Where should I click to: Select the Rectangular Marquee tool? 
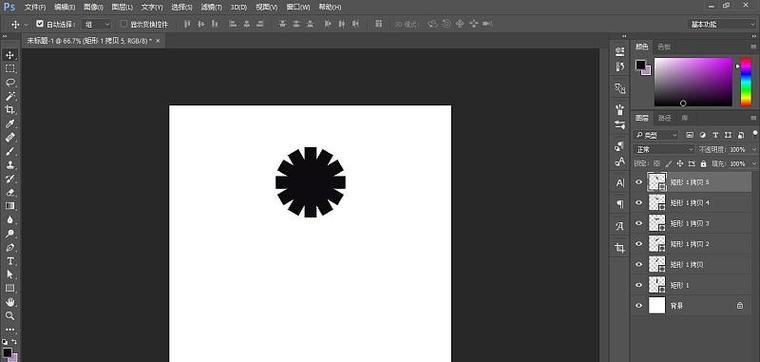(x=10, y=69)
